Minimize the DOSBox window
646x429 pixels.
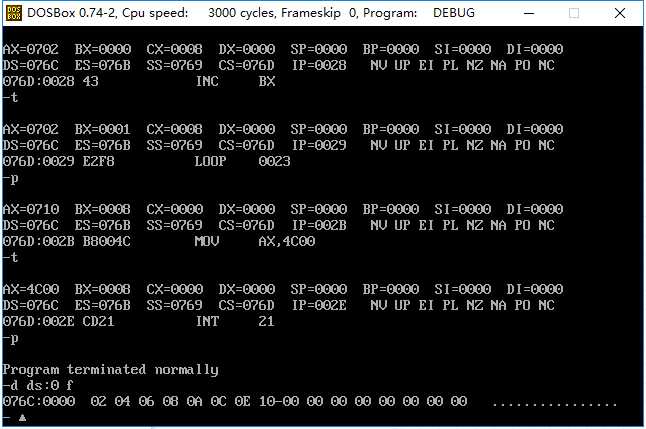[x=529, y=13]
